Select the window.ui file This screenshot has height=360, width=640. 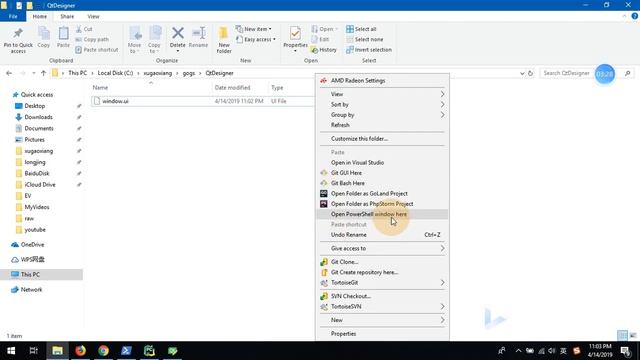pyautogui.click(x=115, y=101)
